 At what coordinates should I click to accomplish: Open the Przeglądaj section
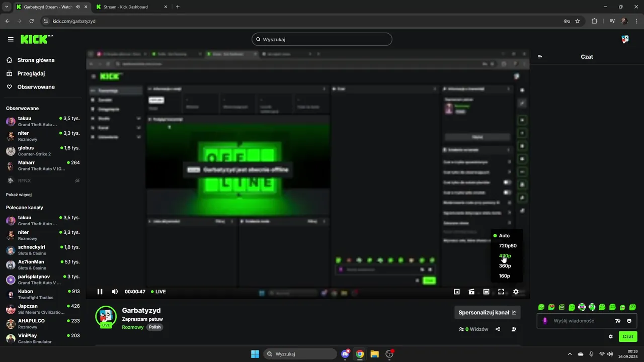tap(31, 73)
